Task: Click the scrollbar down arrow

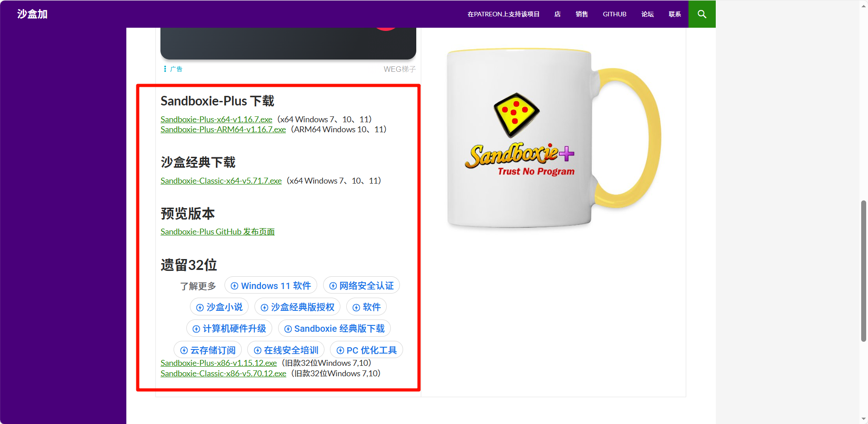Action: click(863, 419)
